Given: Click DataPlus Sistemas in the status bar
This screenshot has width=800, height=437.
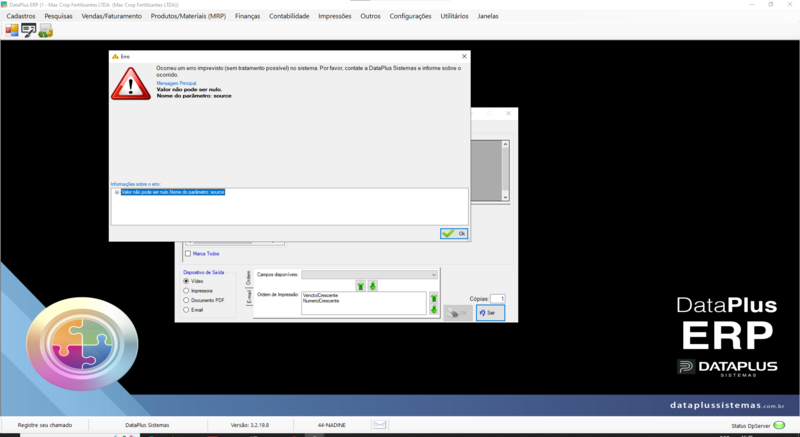Looking at the screenshot, I should click(147, 425).
